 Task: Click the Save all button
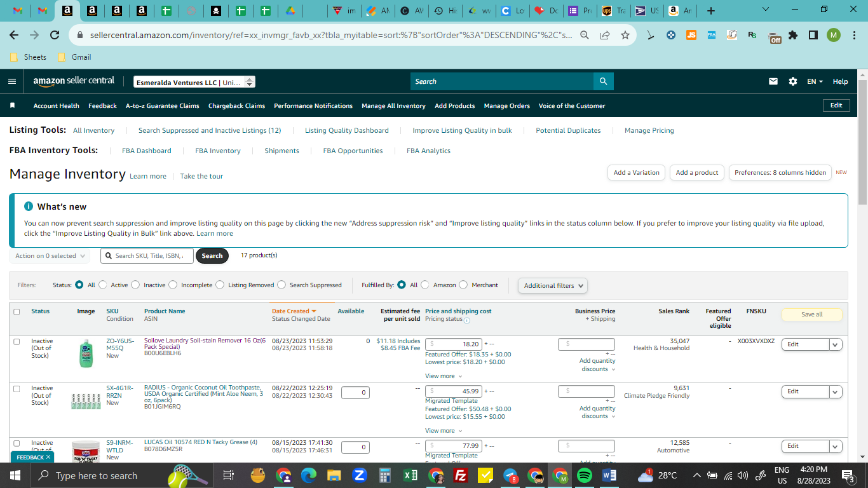click(811, 315)
